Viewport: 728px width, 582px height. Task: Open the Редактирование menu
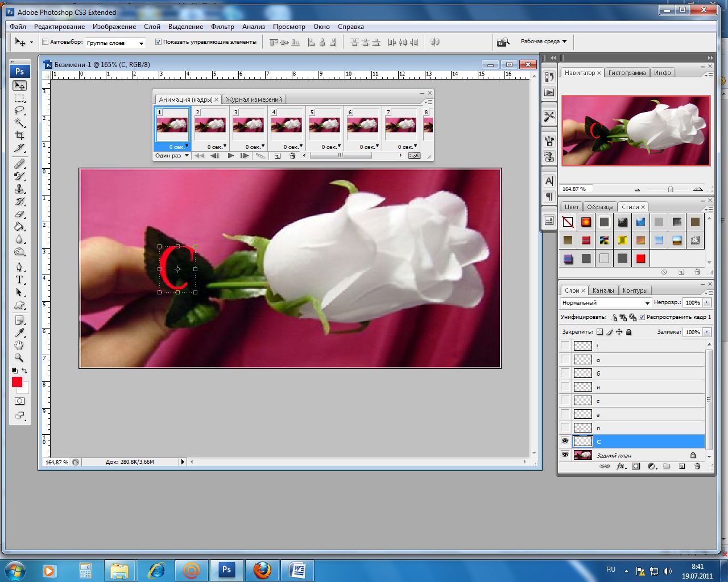[x=59, y=27]
